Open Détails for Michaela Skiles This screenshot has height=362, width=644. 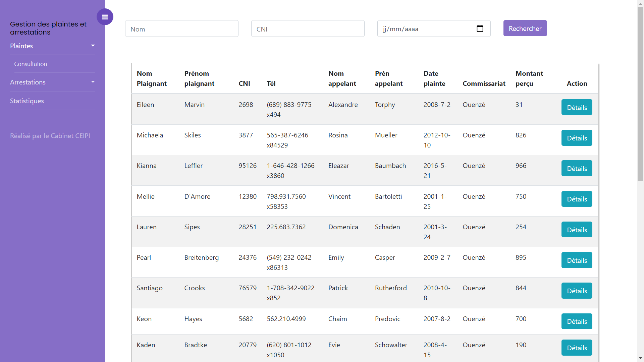pos(577,138)
